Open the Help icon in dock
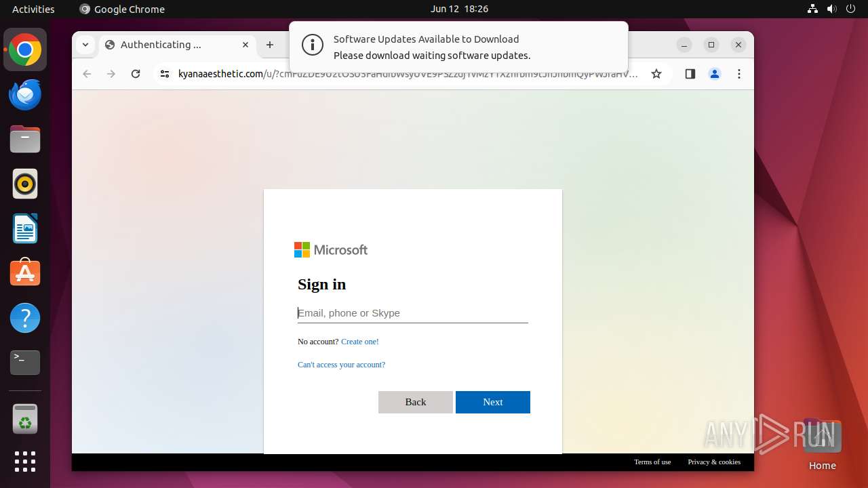 tap(25, 318)
